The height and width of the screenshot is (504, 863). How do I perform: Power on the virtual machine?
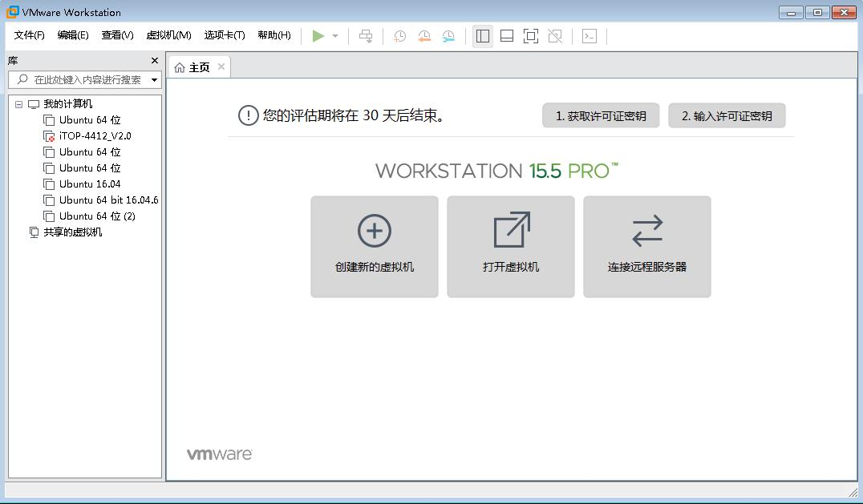pyautogui.click(x=318, y=35)
